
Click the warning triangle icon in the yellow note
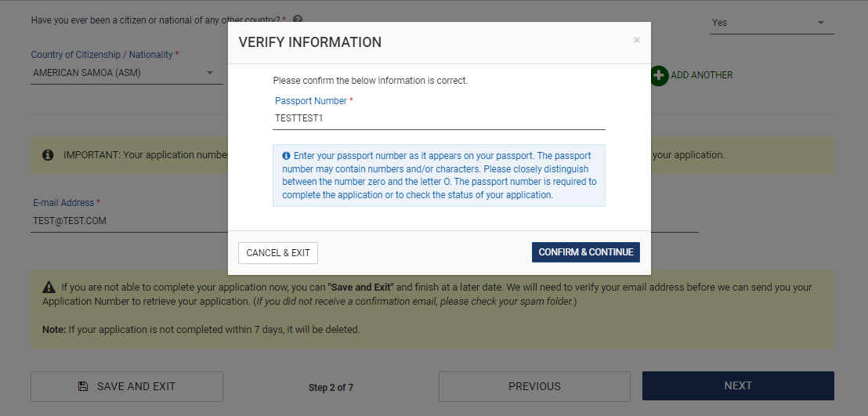(x=49, y=288)
